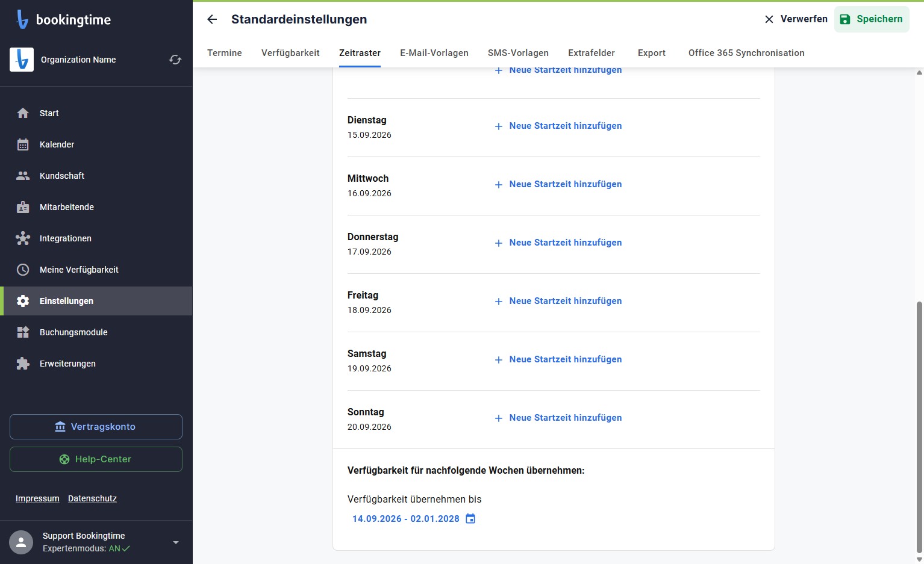The width and height of the screenshot is (924, 564).
Task: Add new start time for Freitag
Action: click(558, 301)
